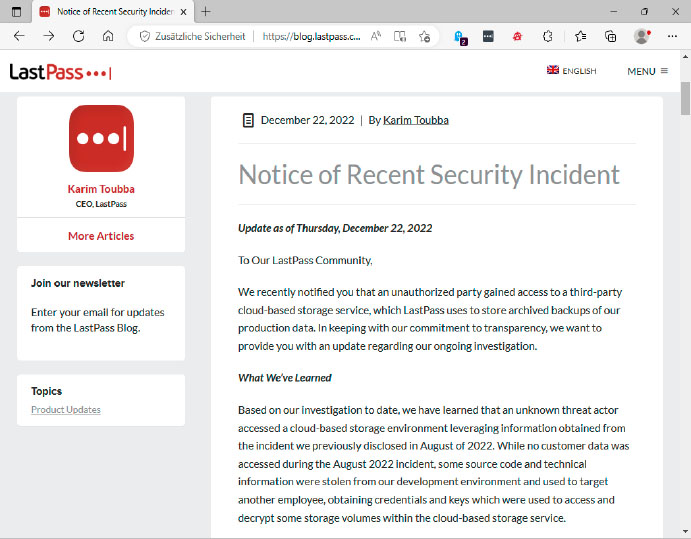691x539 pixels.
Task: Click the article document icon beside date
Action: tap(248, 120)
